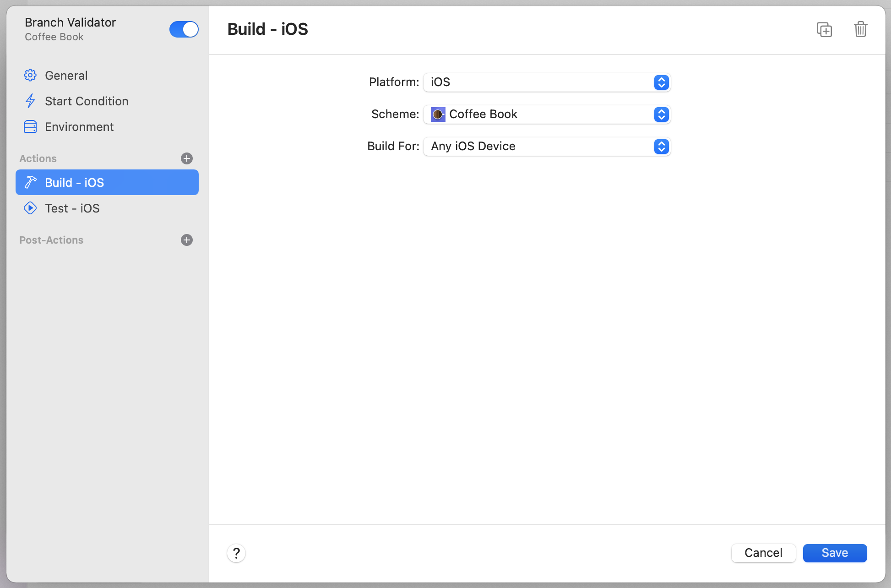This screenshot has width=891, height=588.
Task: Click the General gear icon
Action: [x=30, y=76]
